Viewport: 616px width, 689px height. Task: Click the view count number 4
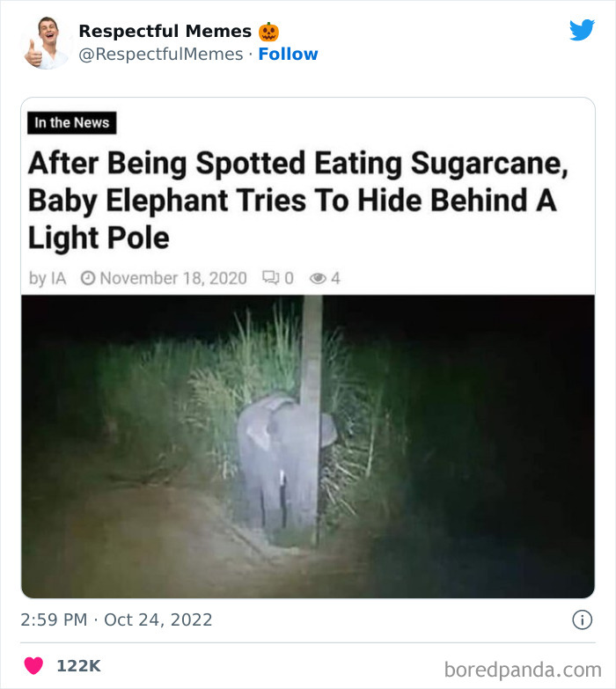pos(335,278)
